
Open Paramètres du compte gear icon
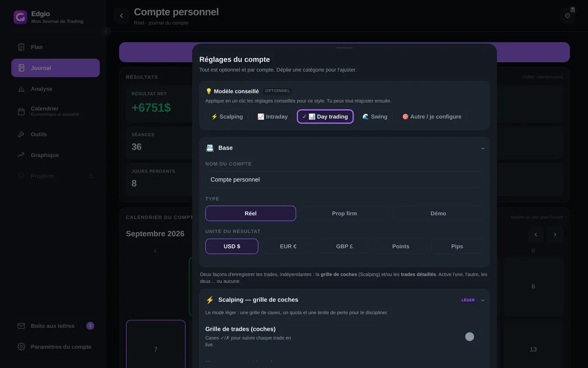pyautogui.click(x=21, y=347)
